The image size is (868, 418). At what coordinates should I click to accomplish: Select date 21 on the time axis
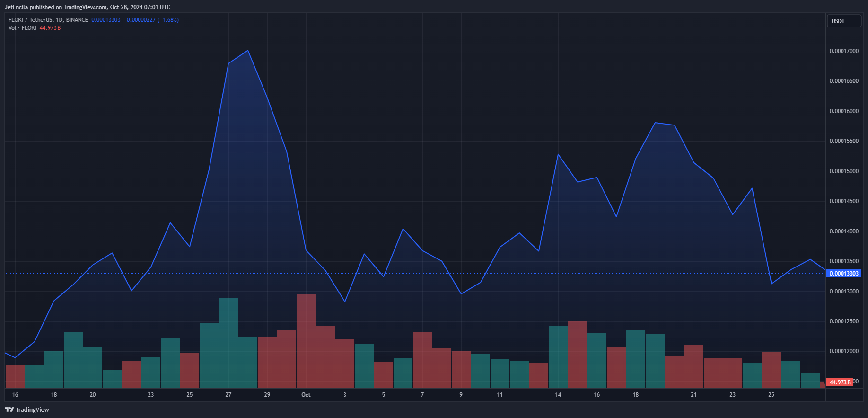(693, 395)
